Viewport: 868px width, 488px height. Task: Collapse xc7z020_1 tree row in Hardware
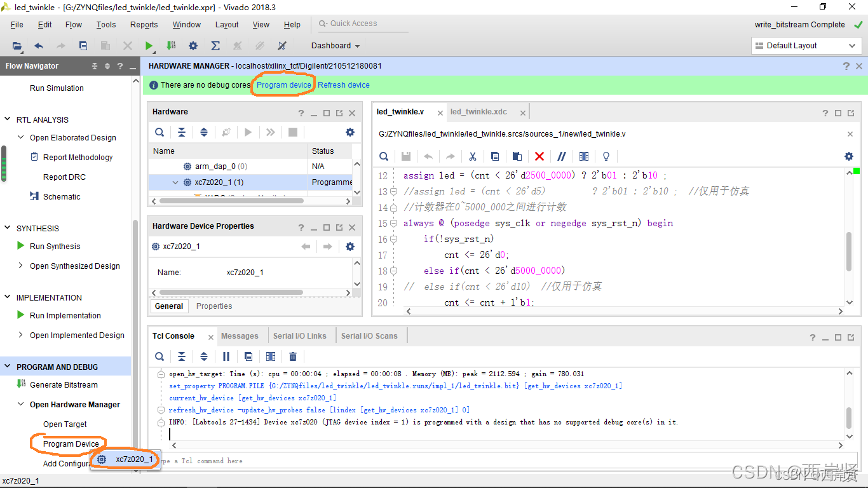[x=175, y=182]
